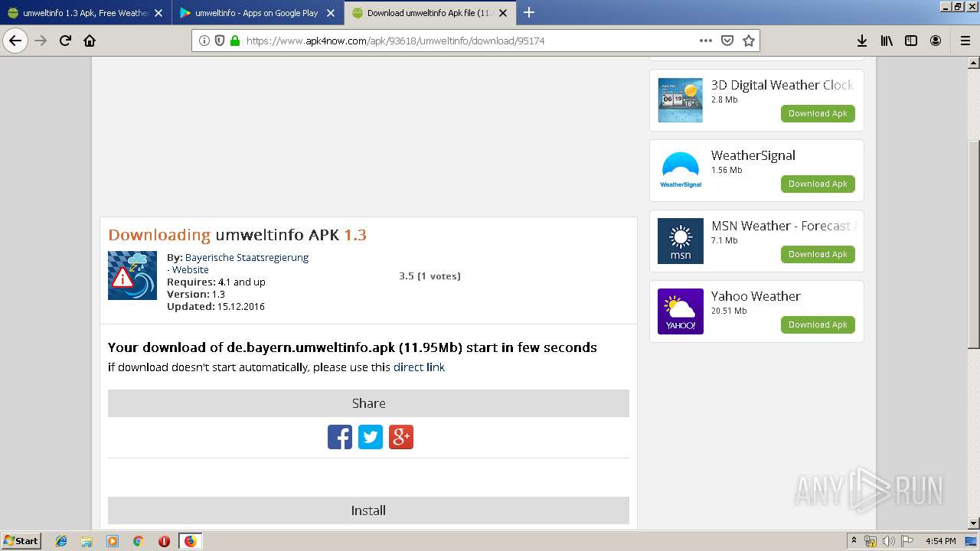
Task: Toggle the sidebar view icon
Action: coord(911,41)
